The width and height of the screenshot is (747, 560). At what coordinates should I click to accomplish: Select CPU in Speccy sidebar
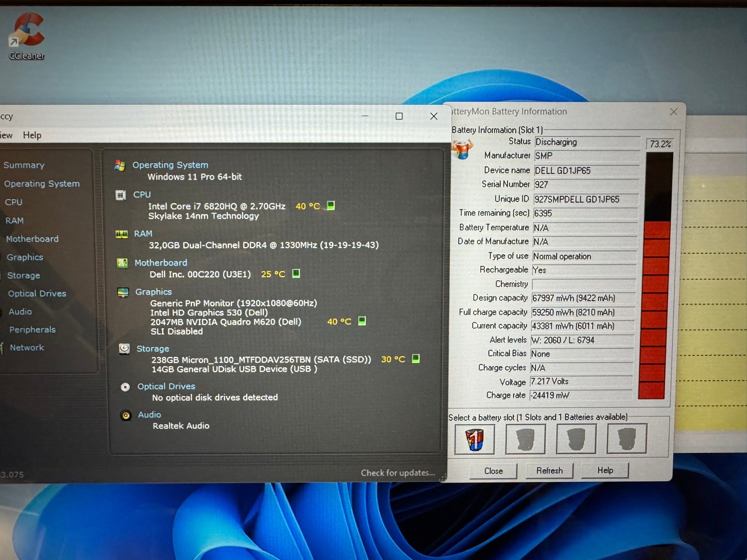click(13, 202)
